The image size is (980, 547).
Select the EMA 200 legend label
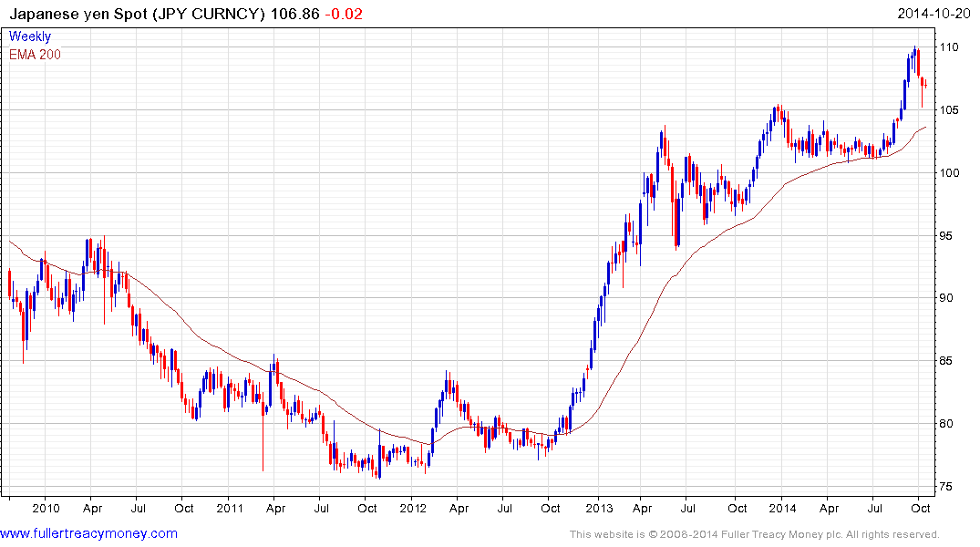[x=36, y=55]
